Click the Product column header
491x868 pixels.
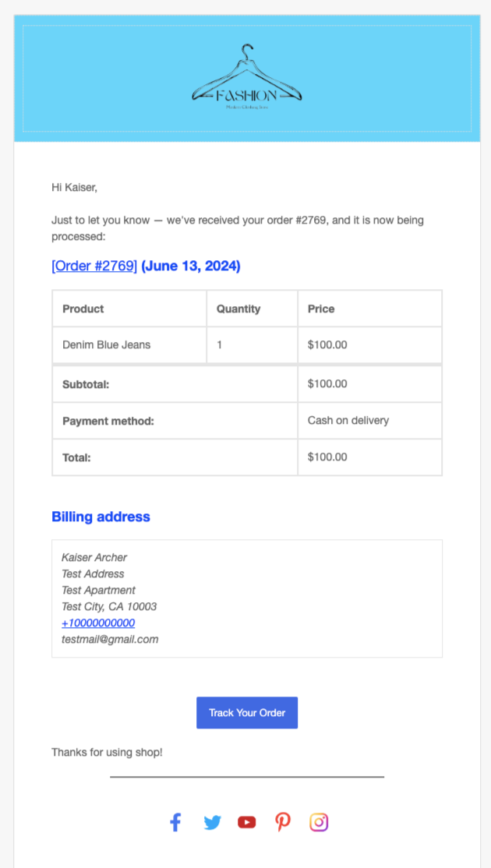(x=83, y=309)
